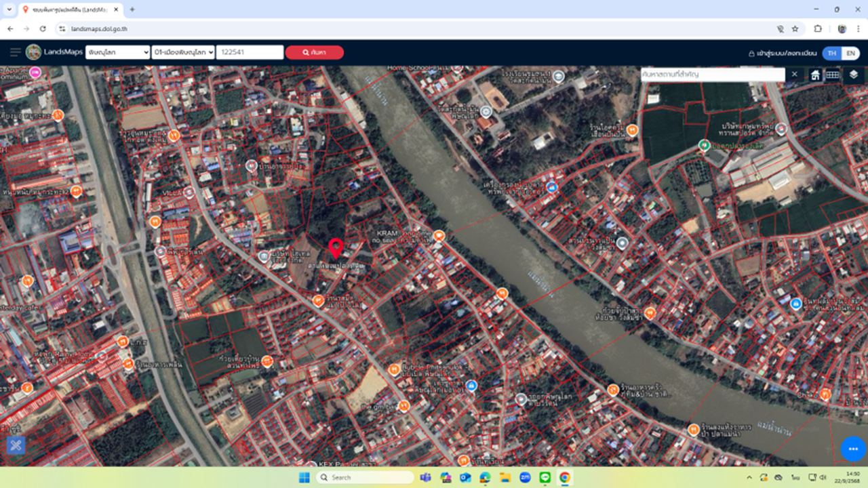Open the LandsMaps hamburger menu
This screenshot has width=868, height=488.
tap(15, 52)
